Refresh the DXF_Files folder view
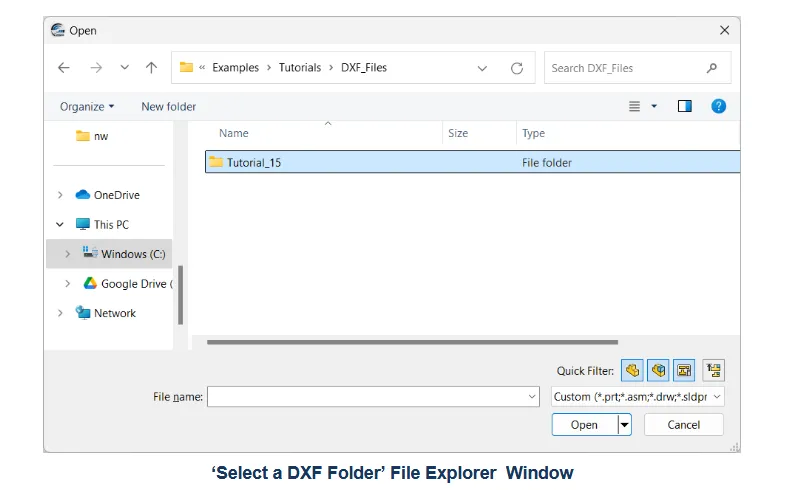Viewport: 801px width, 490px height. (517, 68)
